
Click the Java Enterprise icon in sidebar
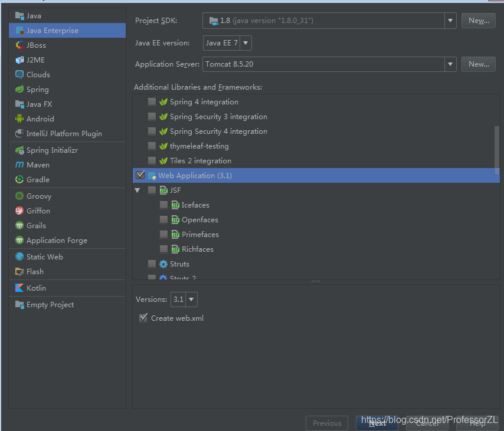tap(19, 31)
